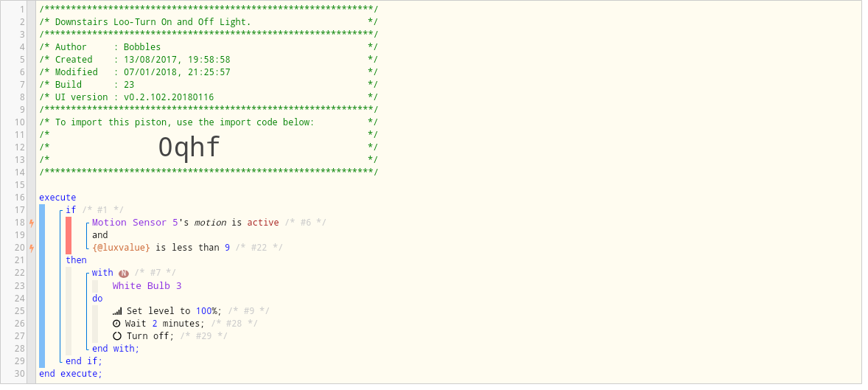
Task: Click the blue execute block bar
Action: click(42, 286)
